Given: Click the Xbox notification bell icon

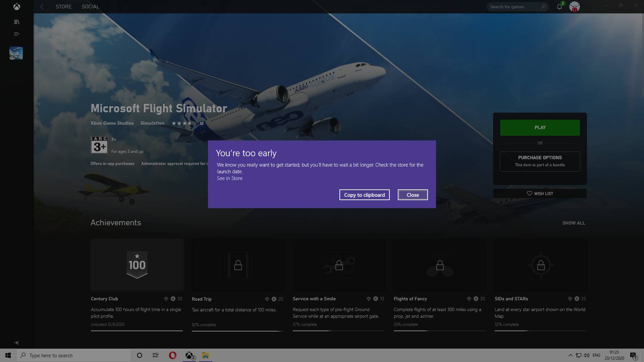Looking at the screenshot, I should point(558,7).
